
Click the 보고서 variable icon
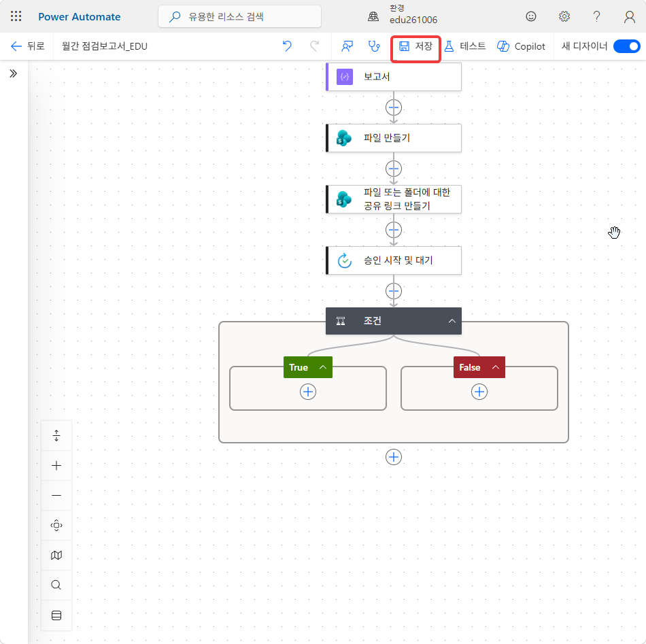pos(345,77)
